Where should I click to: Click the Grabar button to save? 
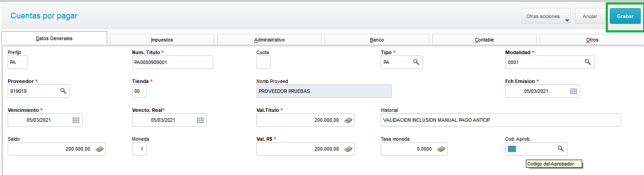625,16
